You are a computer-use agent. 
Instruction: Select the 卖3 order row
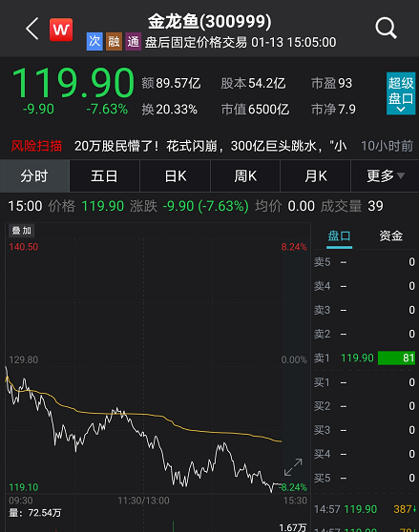[365, 310]
